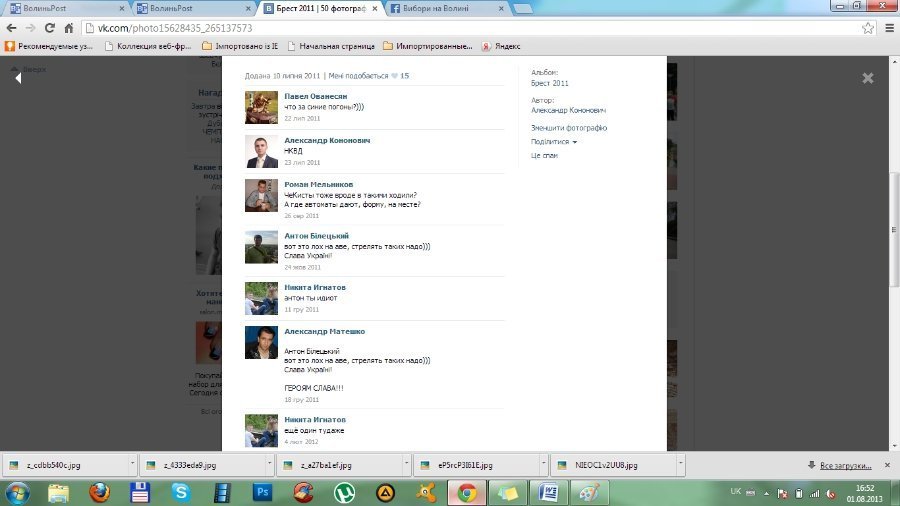
Task: Expand the Поділитися share dropdown
Action: coord(553,142)
